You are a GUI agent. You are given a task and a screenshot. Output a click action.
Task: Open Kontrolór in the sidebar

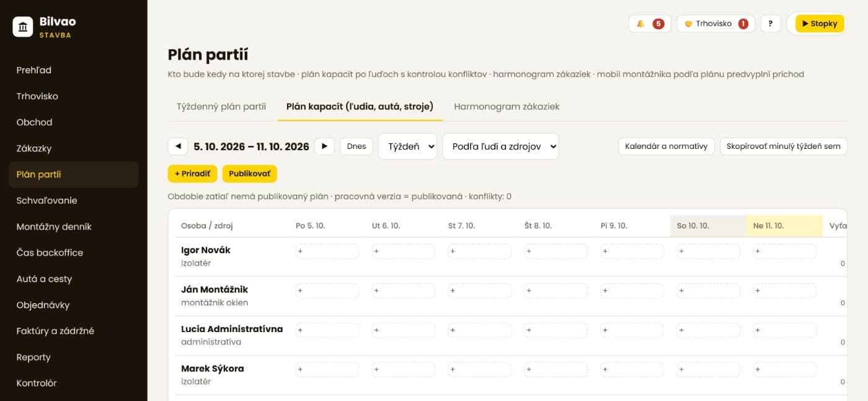click(74, 383)
